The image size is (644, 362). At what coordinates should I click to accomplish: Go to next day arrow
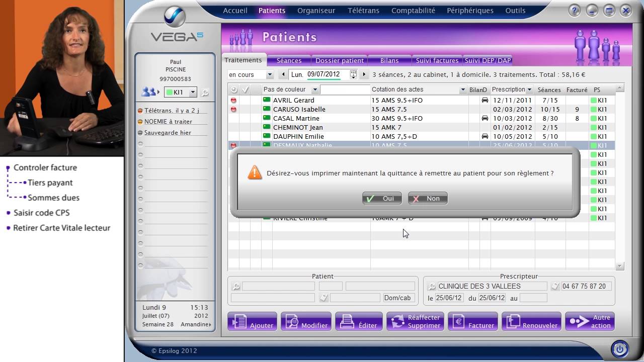coord(364,74)
